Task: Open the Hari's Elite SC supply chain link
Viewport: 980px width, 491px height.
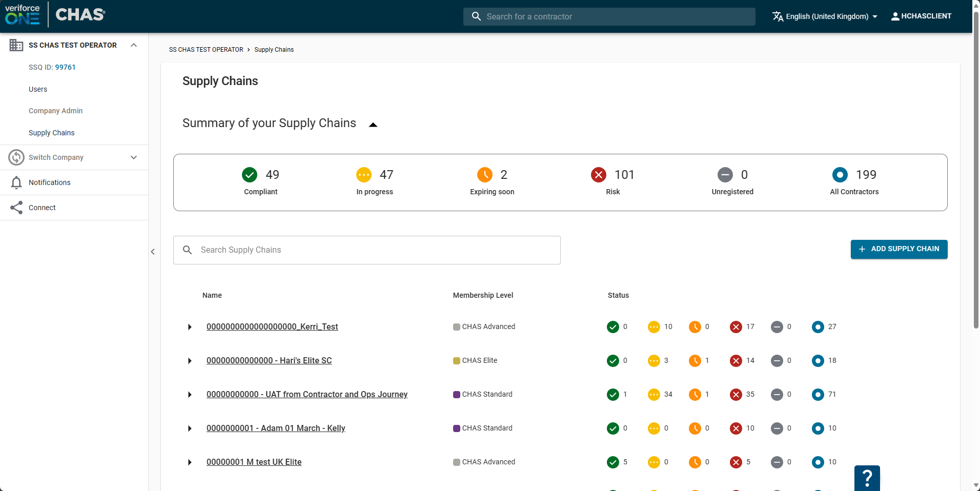Action: tap(269, 360)
